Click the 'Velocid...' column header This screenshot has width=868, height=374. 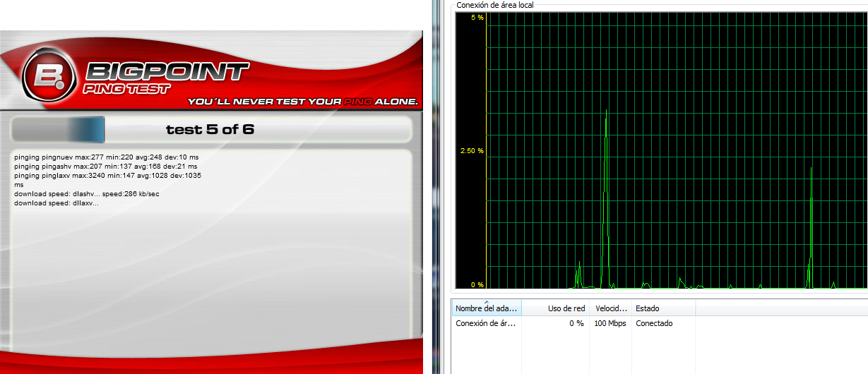pyautogui.click(x=610, y=308)
